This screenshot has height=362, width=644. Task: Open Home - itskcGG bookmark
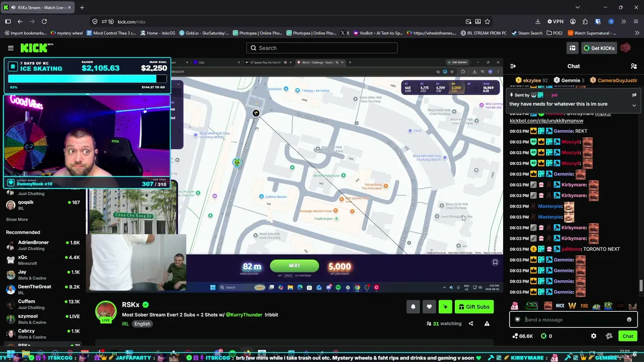(157, 33)
